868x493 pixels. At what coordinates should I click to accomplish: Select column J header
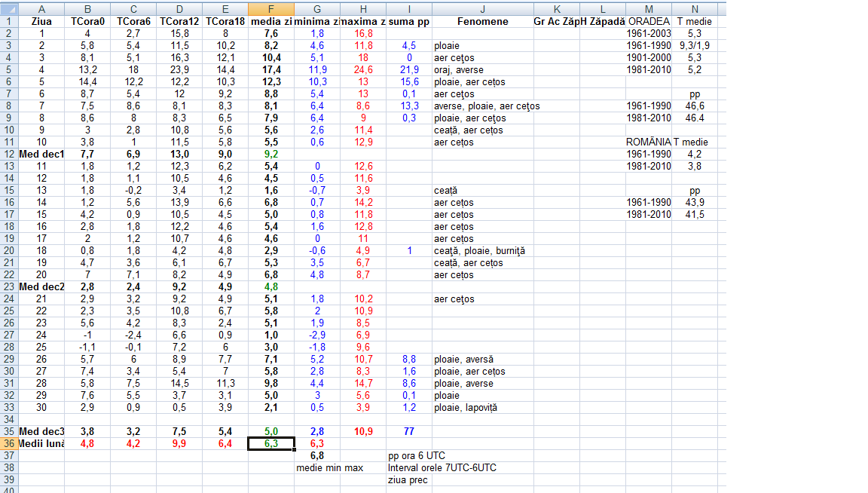click(483, 9)
